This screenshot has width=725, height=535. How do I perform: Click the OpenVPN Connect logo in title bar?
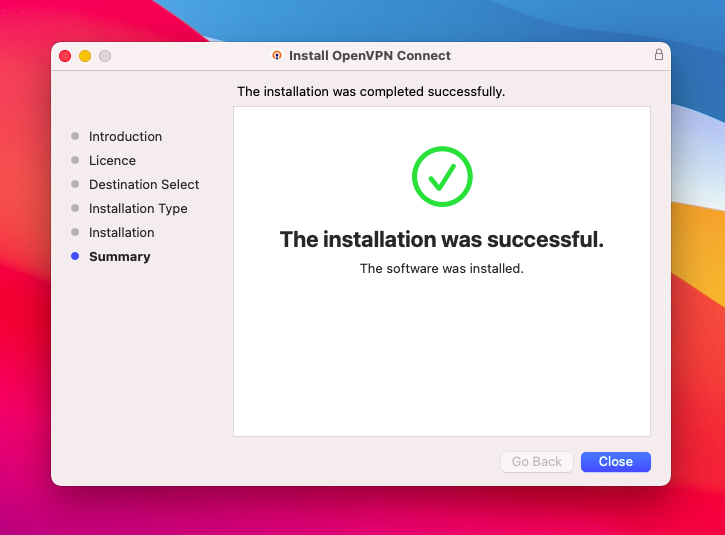pos(276,55)
